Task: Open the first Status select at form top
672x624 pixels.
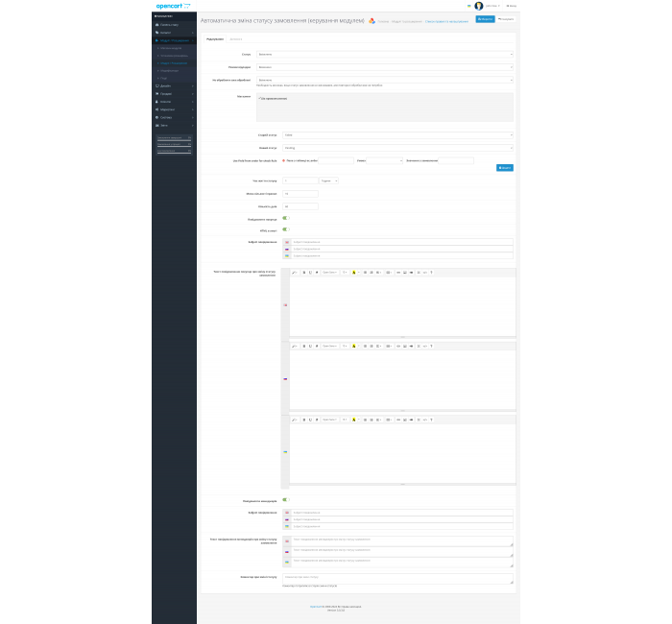Action: 385,55
